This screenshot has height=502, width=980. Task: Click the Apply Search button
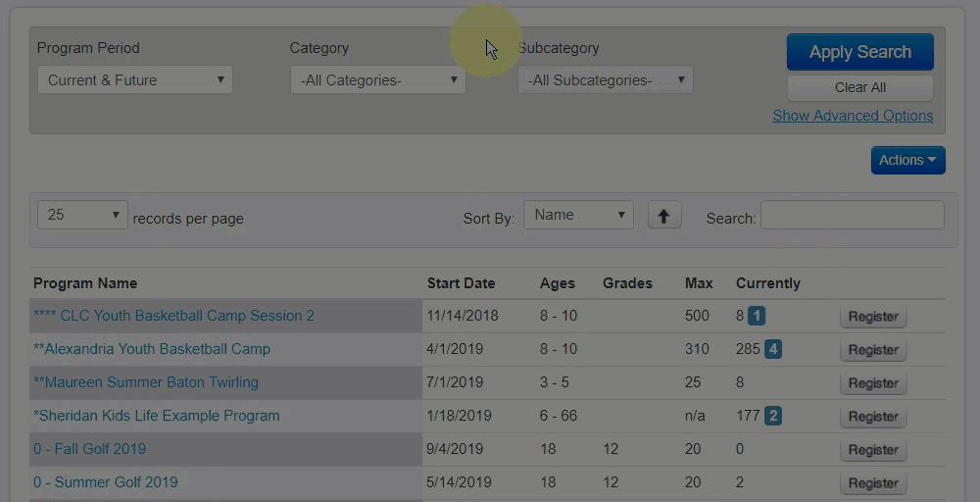pyautogui.click(x=859, y=52)
